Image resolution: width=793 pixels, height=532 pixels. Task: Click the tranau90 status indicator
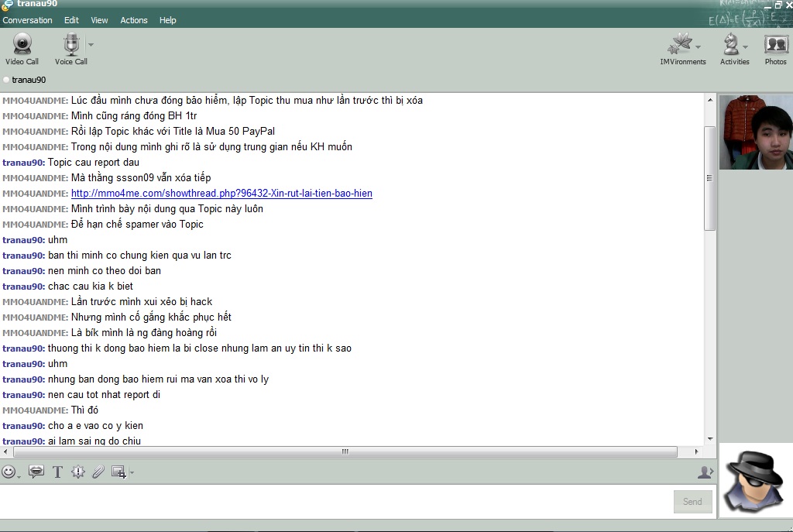[x=6, y=80]
